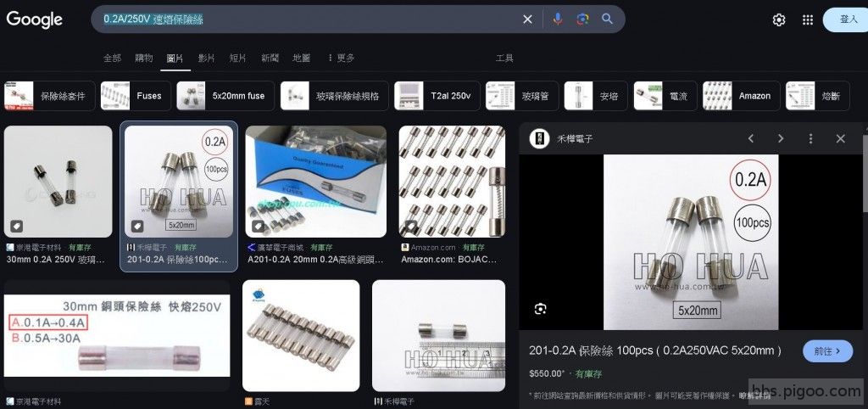Select Amazon suggestion chip
The width and height of the screenshot is (868, 409).
pyautogui.click(x=741, y=96)
